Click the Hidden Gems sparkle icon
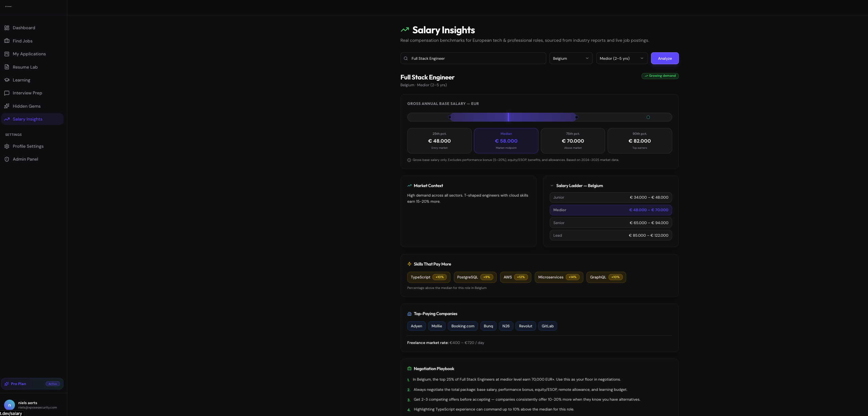This screenshot has width=868, height=416. tap(7, 106)
